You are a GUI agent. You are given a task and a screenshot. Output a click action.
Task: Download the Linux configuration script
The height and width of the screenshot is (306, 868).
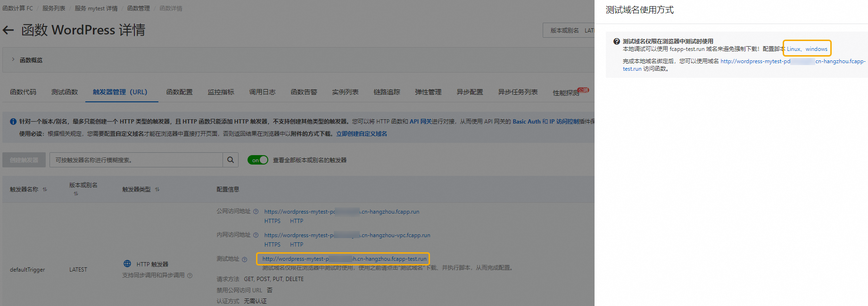tap(794, 49)
